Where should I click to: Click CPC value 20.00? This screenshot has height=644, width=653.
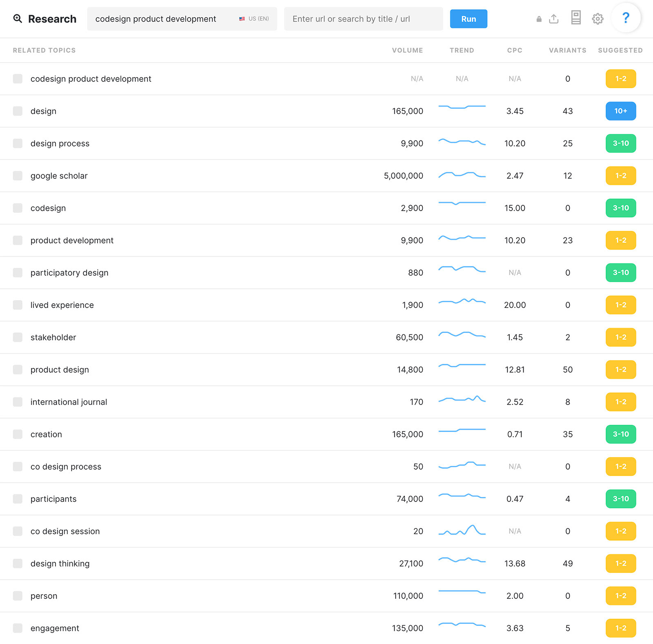(x=515, y=305)
